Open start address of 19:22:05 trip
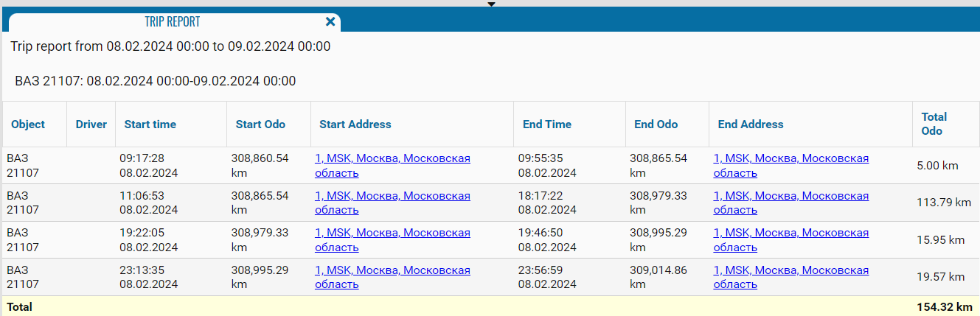This screenshot has height=316, width=980. point(392,233)
